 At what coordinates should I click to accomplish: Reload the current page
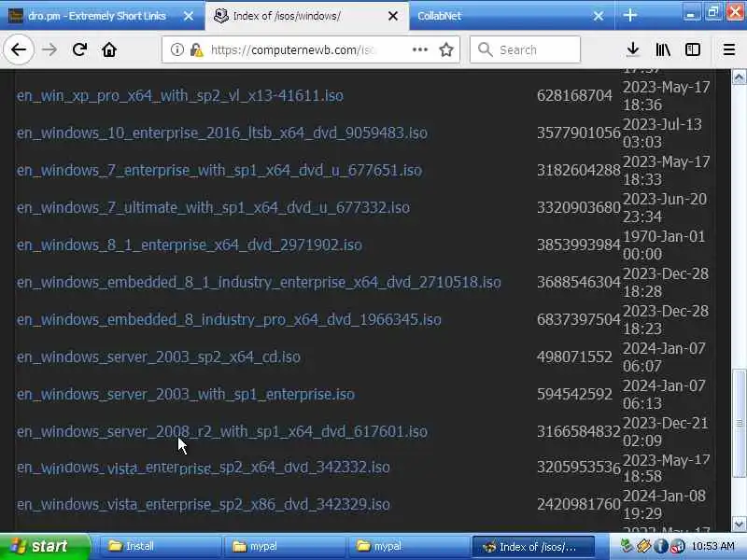79,49
